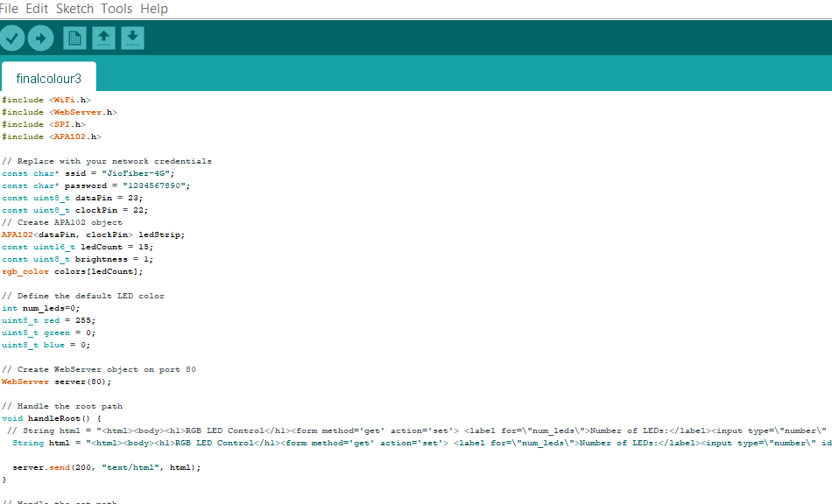This screenshot has width=832, height=504.
Task: Save the sketch using the down-arrow icon
Action: pos(132,38)
